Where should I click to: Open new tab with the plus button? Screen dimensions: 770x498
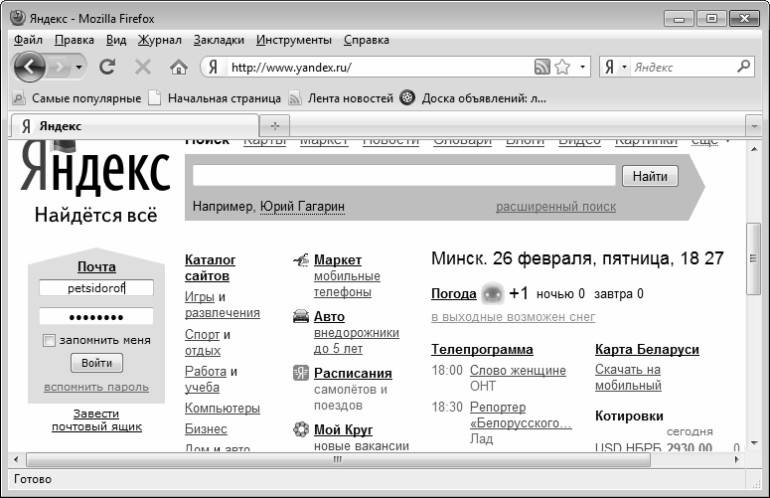[274, 127]
